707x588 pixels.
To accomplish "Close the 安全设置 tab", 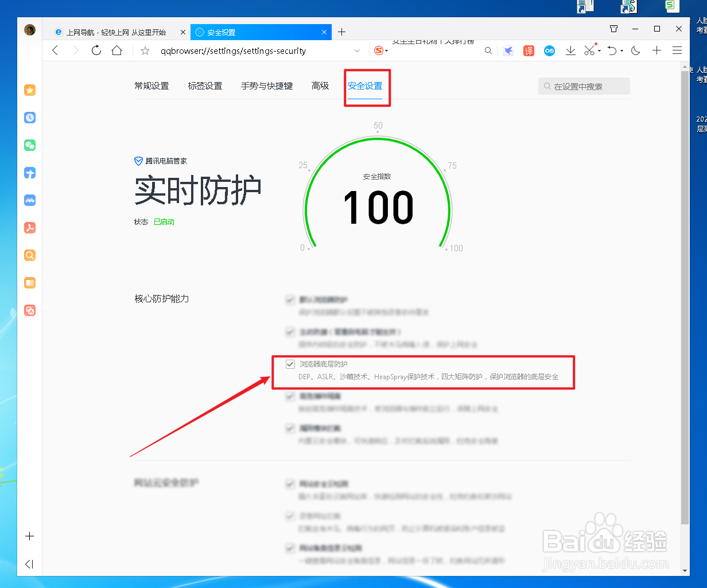I will point(325,32).
